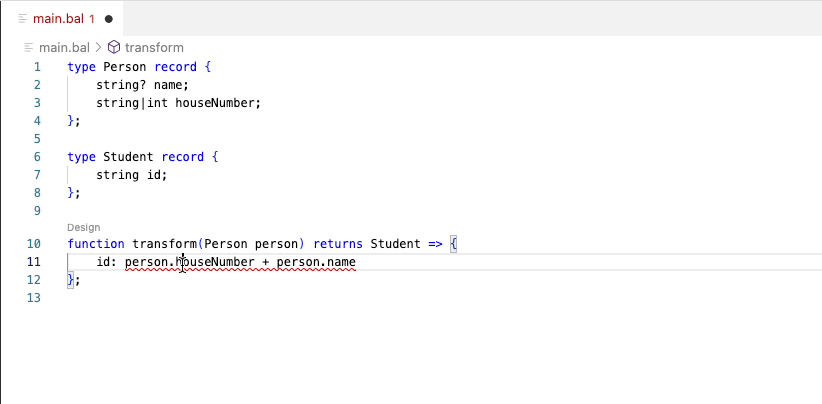Click the 'function' keyword on line 10
The height and width of the screenshot is (404, 822).
(x=96, y=244)
